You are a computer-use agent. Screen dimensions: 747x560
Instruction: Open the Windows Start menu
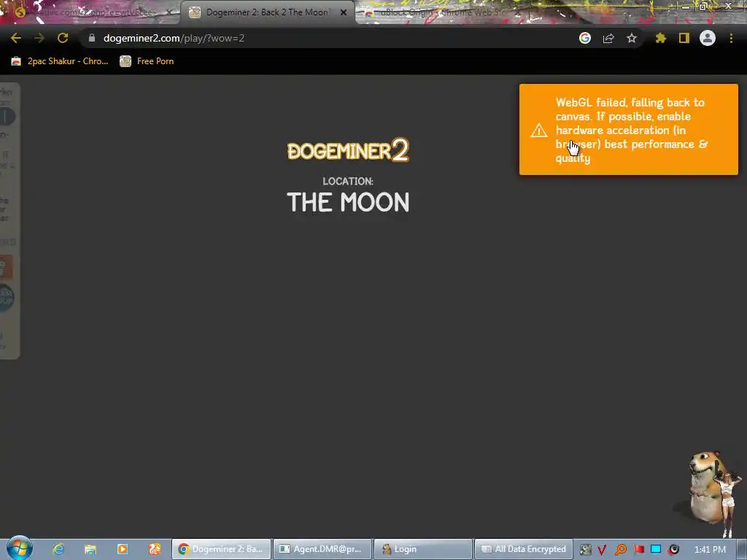[x=19, y=548]
